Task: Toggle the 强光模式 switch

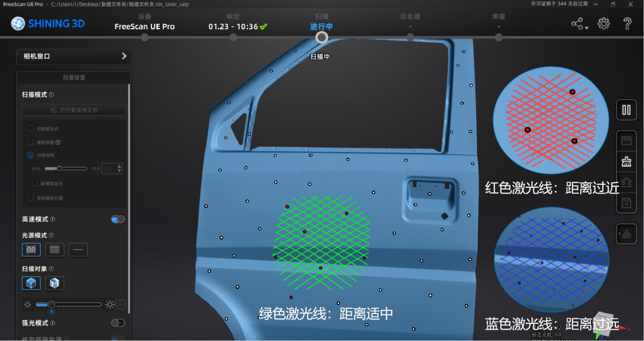Action: pos(118,323)
